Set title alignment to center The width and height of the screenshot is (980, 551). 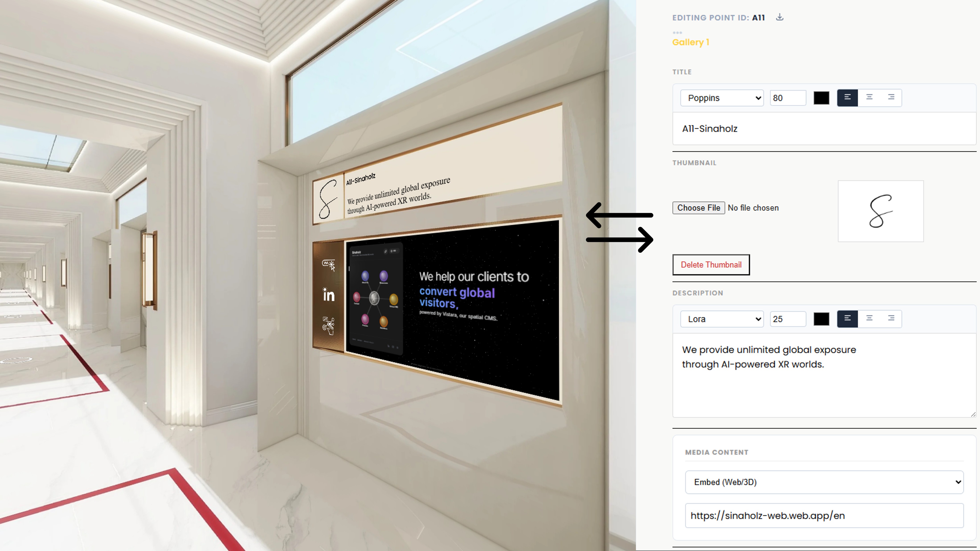[869, 98]
